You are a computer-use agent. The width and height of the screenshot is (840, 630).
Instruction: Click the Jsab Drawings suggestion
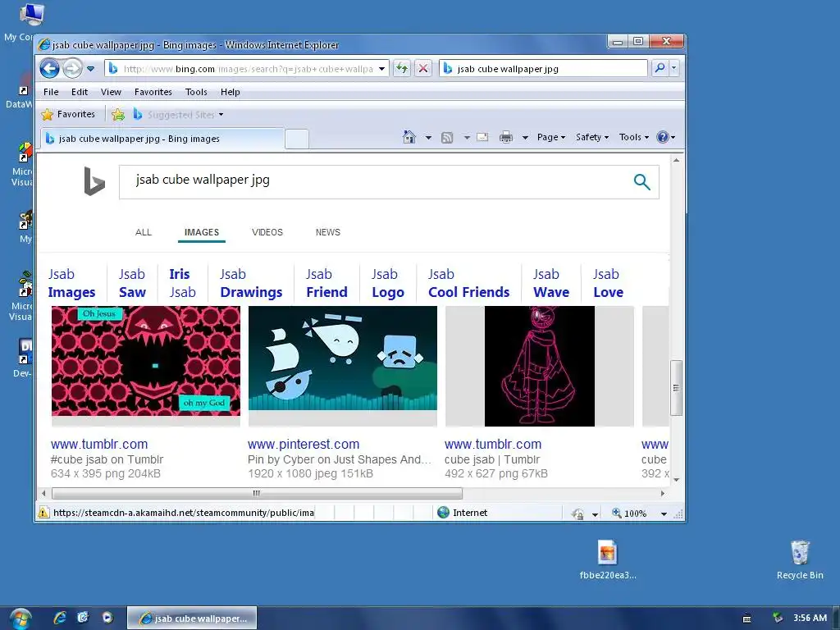tap(251, 283)
